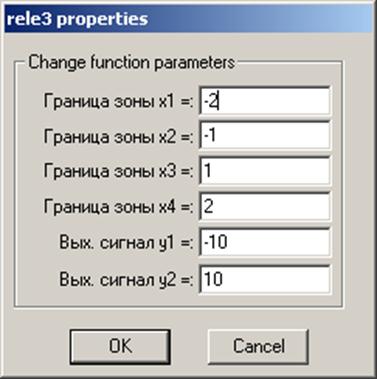Click the 'rele3 properties' title text
The image size is (377, 379).
(x=77, y=19)
